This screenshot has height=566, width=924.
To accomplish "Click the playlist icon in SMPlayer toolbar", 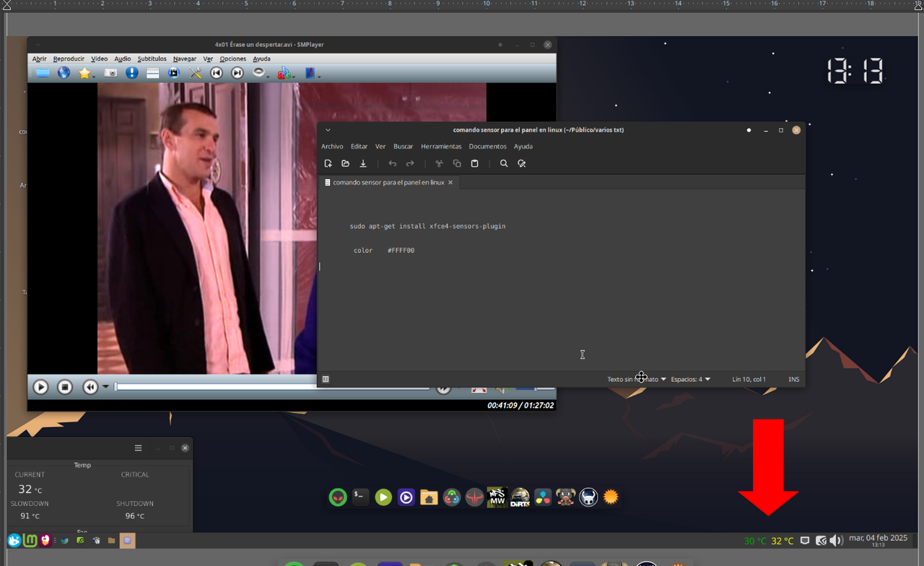I will click(x=152, y=73).
